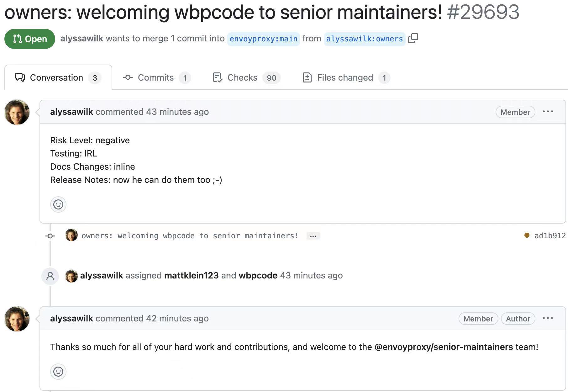Click avatar in the assigned event row
The width and height of the screenshot is (568, 392).
(71, 276)
